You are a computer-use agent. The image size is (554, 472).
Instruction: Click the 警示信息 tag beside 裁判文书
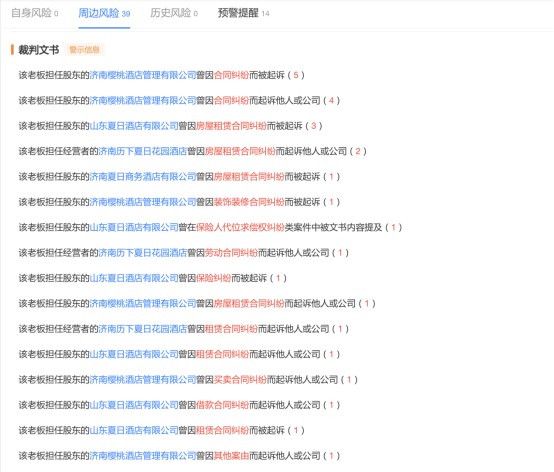tap(84, 50)
